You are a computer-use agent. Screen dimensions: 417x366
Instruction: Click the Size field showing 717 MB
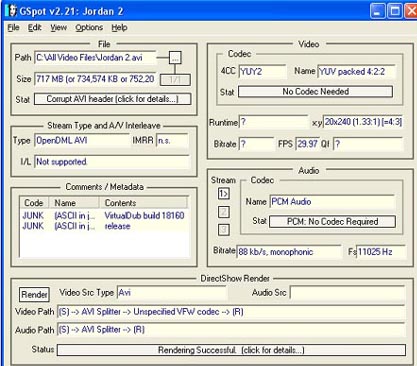(x=95, y=79)
